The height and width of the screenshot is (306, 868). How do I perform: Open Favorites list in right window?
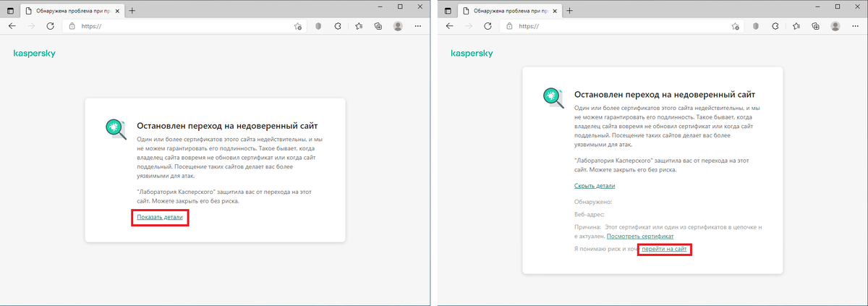tap(795, 26)
